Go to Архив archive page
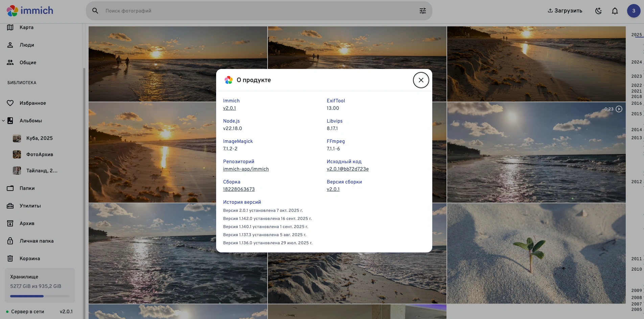 point(27,223)
